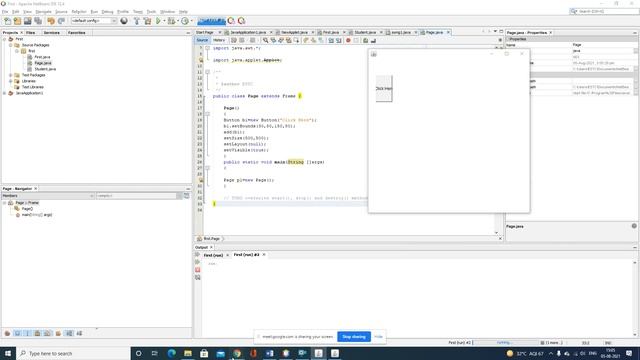The width and height of the screenshot is (640, 360).
Task: Click the Find Selection magnifier in editor toolbar
Action: point(265,40)
